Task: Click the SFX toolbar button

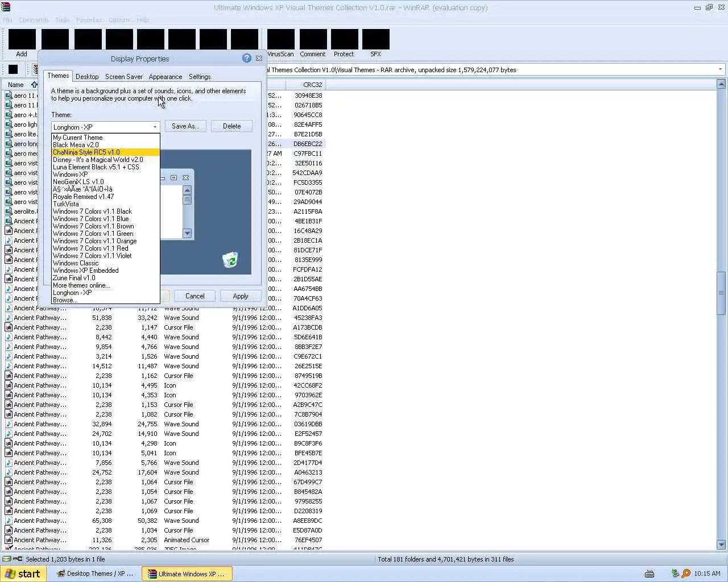Action: click(x=375, y=43)
